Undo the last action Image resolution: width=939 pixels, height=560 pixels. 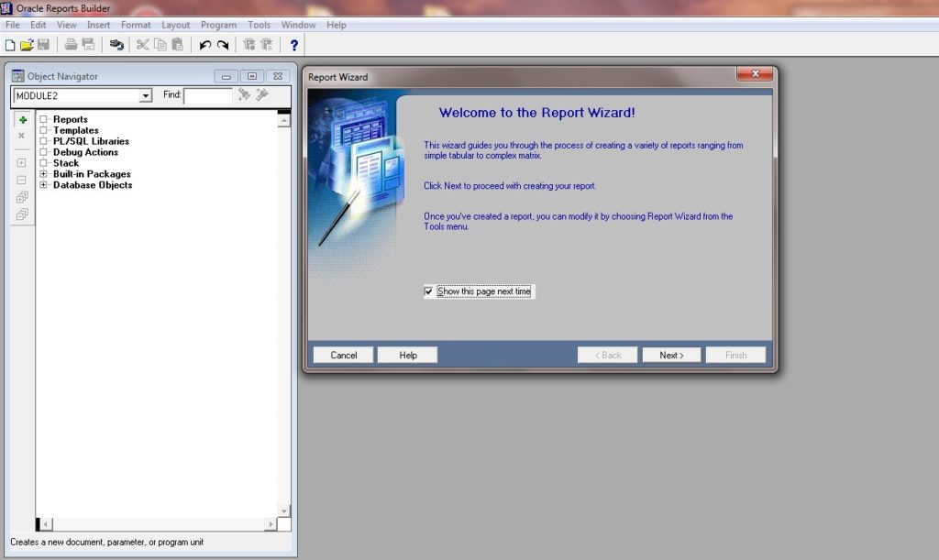click(205, 44)
